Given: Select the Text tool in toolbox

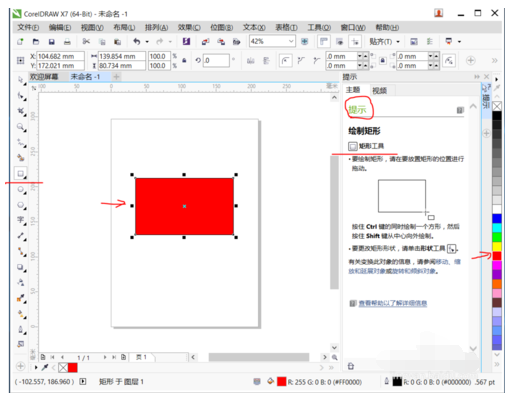Looking at the screenshot, I should [x=21, y=220].
